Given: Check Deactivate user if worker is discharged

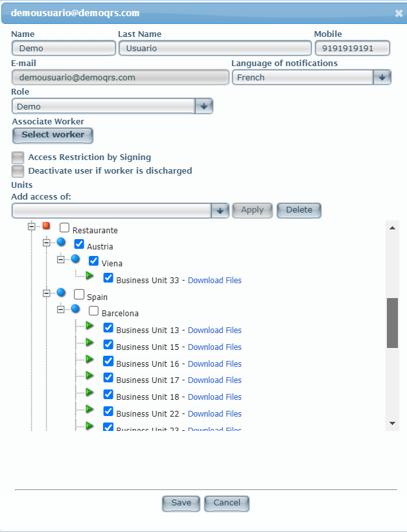Looking at the screenshot, I should point(17,171).
